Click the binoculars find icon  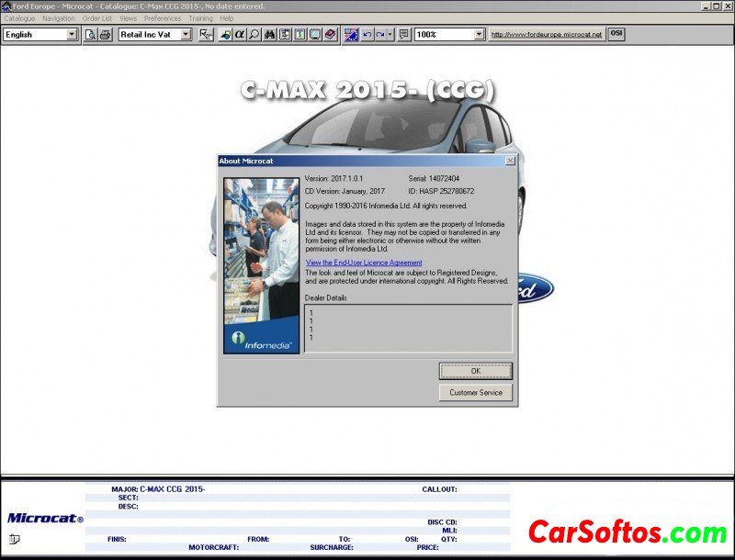[x=270, y=35]
